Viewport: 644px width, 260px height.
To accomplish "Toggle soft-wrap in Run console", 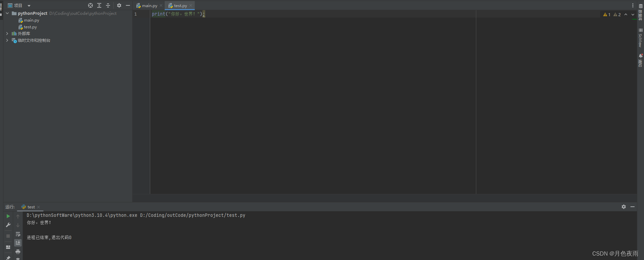I will click(18, 234).
